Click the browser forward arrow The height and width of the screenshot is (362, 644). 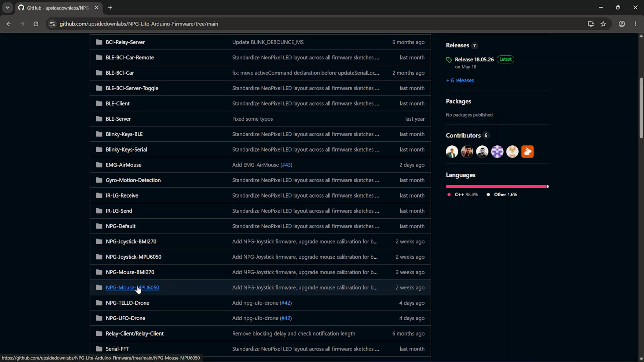pyautogui.click(x=22, y=24)
